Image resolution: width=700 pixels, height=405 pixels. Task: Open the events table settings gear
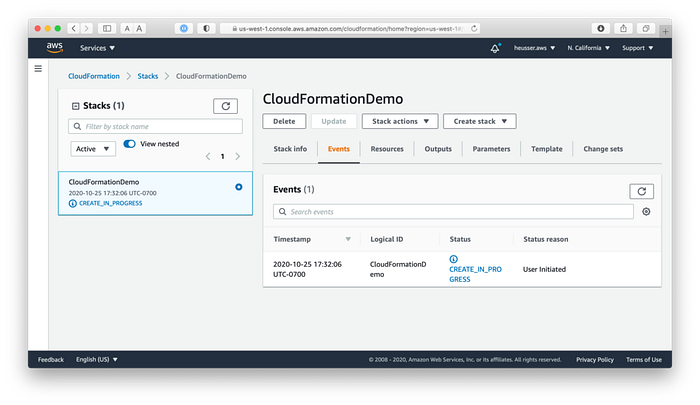[646, 212]
